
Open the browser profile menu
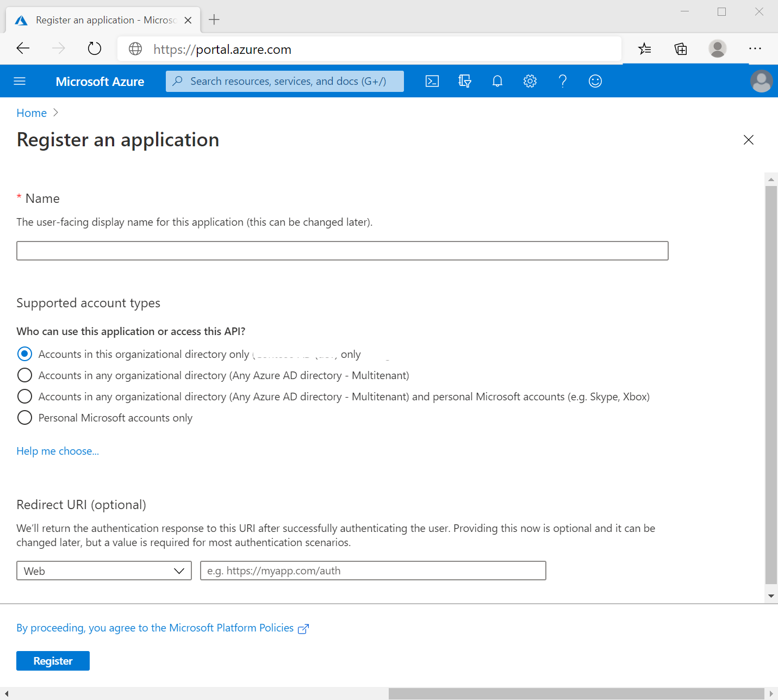coord(718,49)
